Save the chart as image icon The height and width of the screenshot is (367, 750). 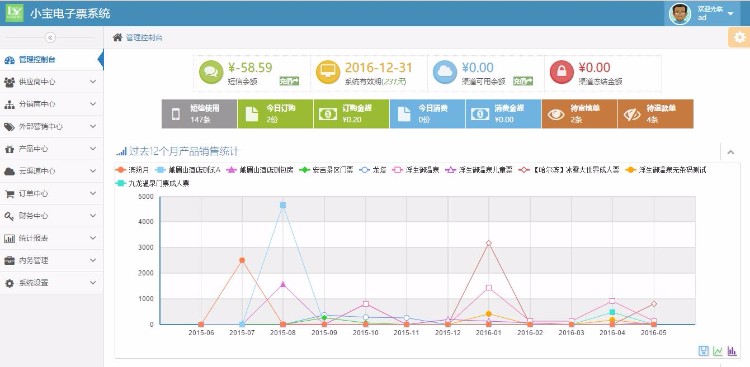pyautogui.click(x=704, y=351)
